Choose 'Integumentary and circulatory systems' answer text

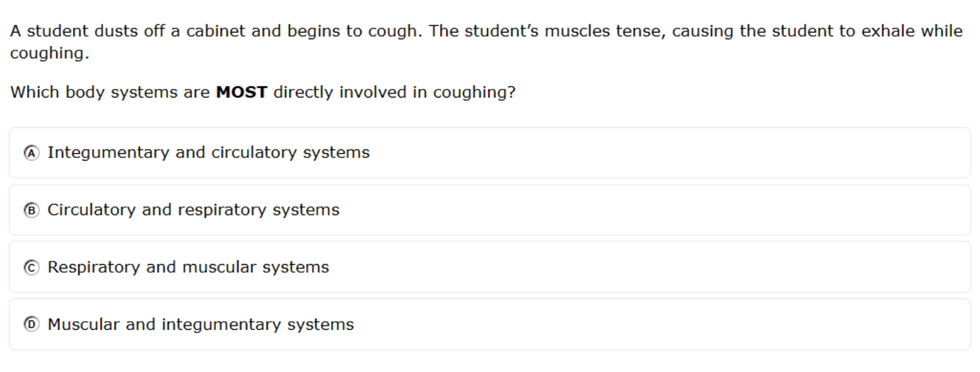coord(208,153)
